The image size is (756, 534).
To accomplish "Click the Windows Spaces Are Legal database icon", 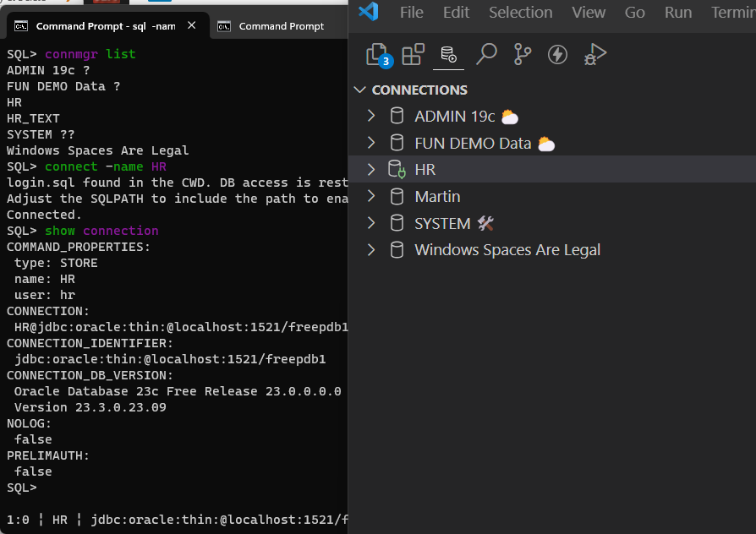I will click(397, 249).
